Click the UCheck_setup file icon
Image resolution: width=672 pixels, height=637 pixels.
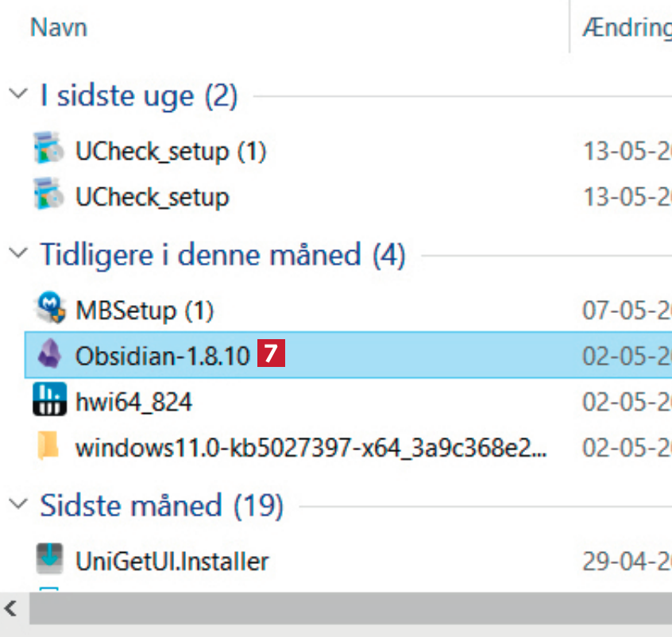click(x=49, y=195)
